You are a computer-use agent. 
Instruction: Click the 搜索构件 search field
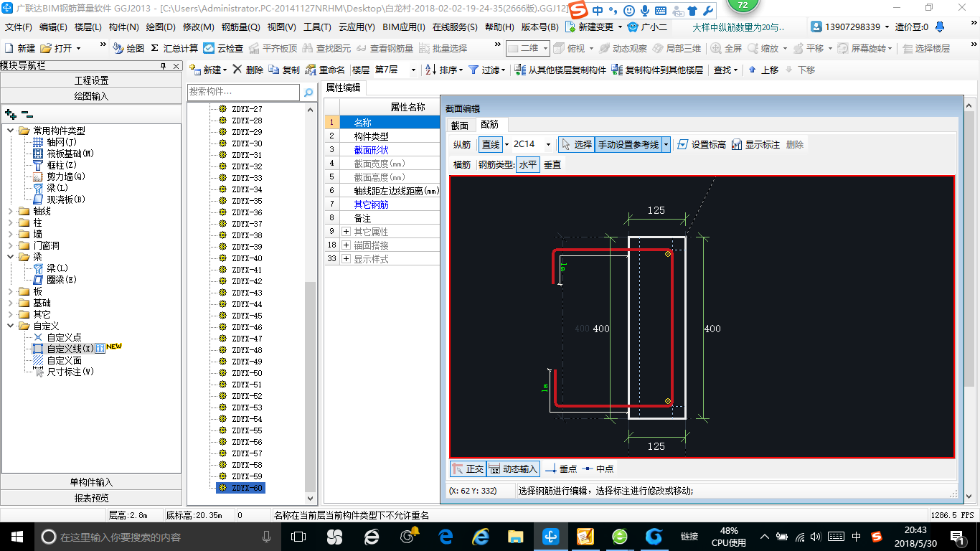click(x=244, y=92)
